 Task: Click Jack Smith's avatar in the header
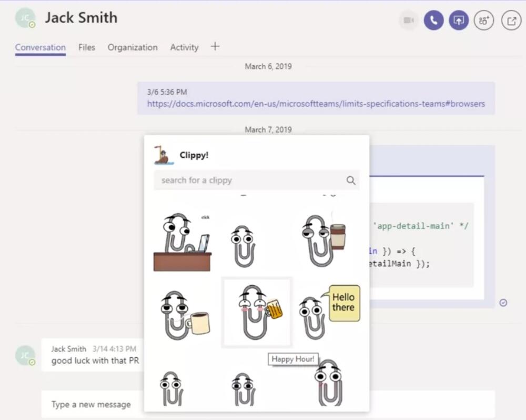[x=25, y=18]
